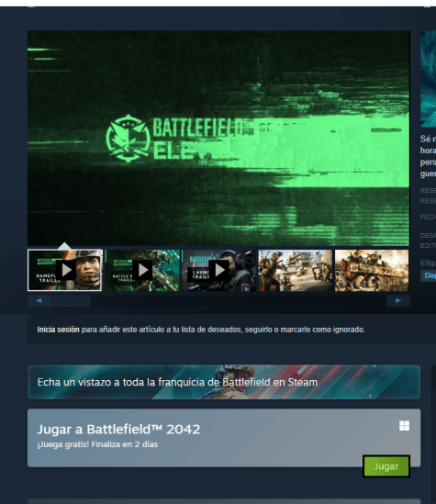Select the Launch Trailer thumbnail
The height and width of the screenshot is (504, 436).
(x=219, y=270)
